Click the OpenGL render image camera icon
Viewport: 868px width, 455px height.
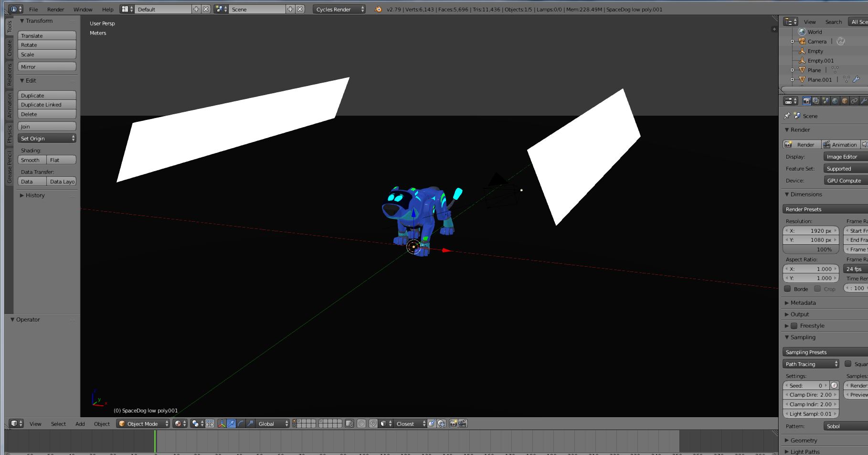click(x=453, y=423)
